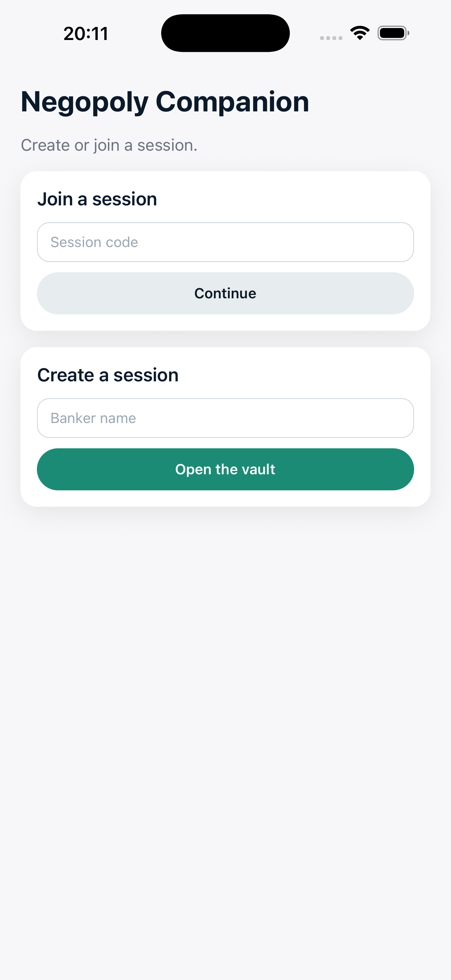The width and height of the screenshot is (451, 980).
Task: Tap the word Negopoly in the title
Action: 84,102
